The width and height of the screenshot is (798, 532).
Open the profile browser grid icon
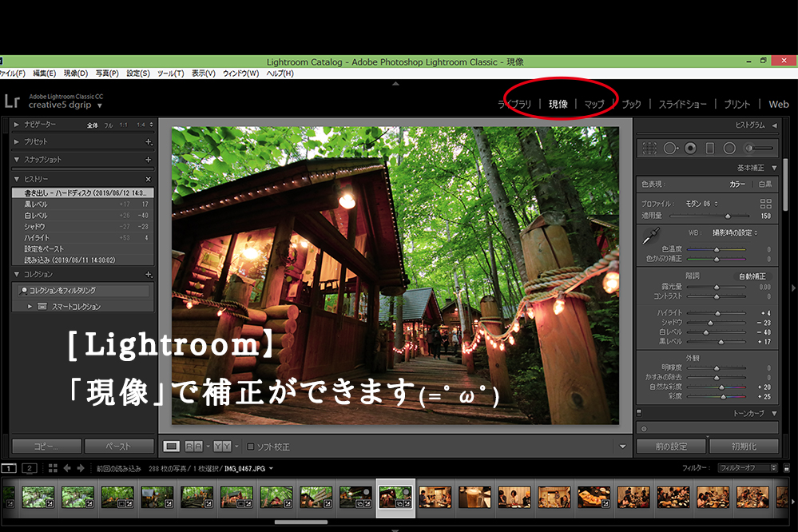click(765, 204)
